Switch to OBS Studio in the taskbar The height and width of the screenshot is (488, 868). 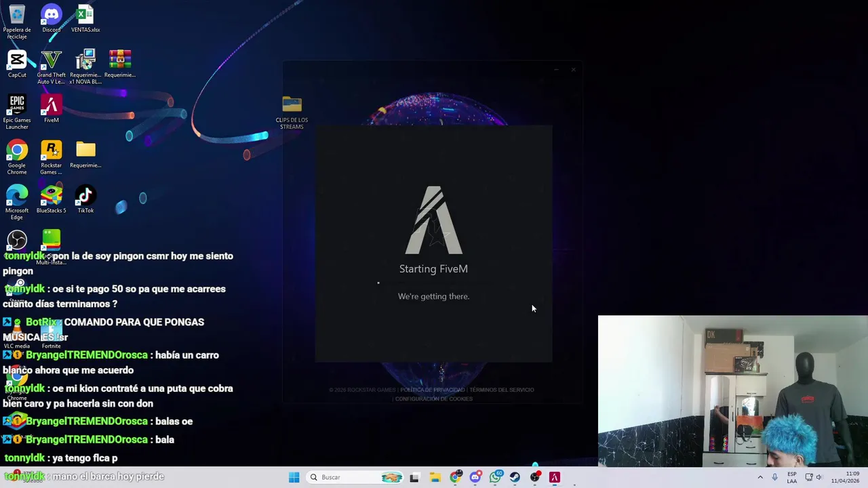tap(535, 477)
